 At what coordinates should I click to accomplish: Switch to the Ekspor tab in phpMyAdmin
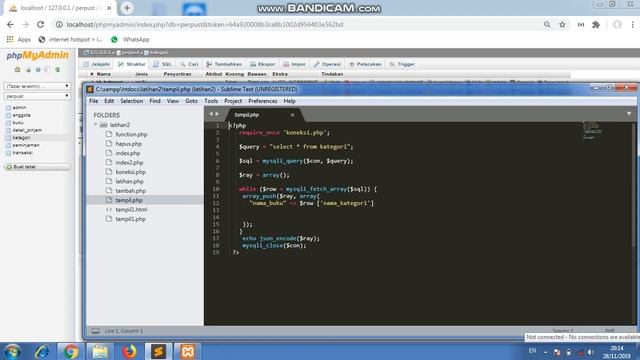coord(263,64)
